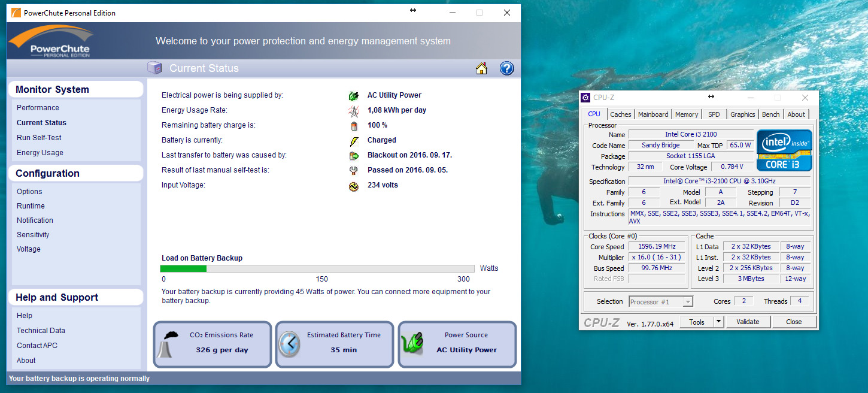Click the Multiplier value x 16.0

coord(658,258)
